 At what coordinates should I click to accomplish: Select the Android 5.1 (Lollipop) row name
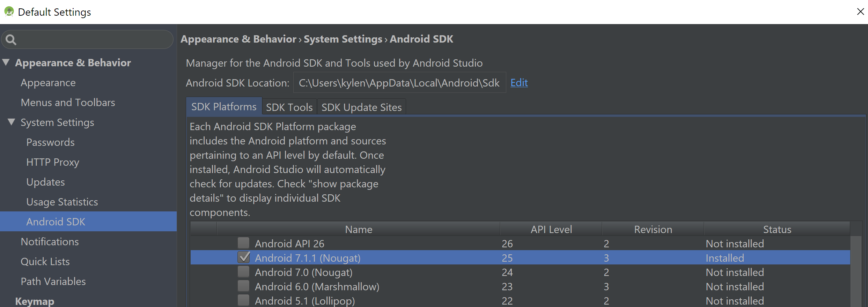pyautogui.click(x=305, y=301)
